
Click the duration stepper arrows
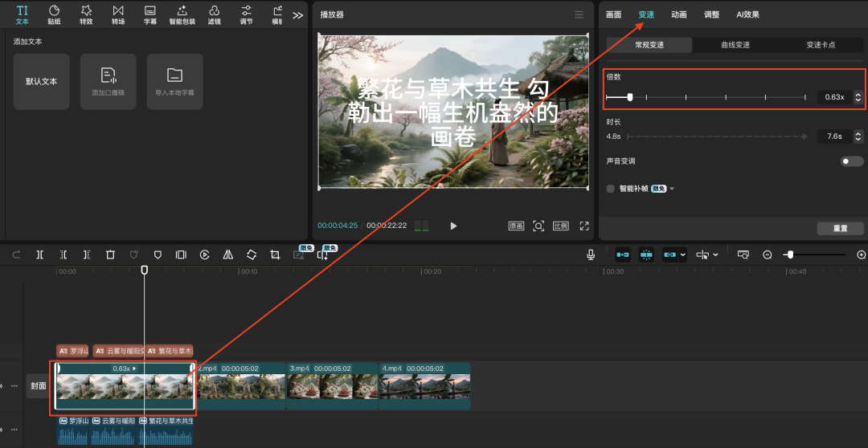pos(858,136)
